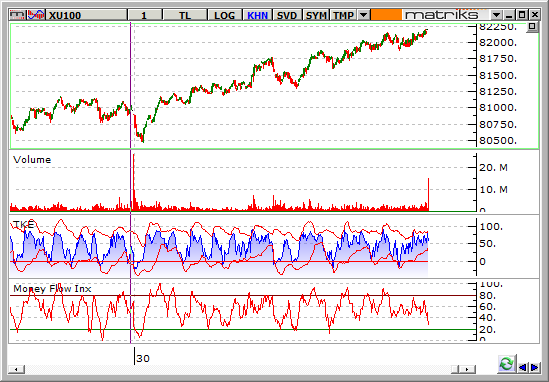Click the horizontal scrollbar thumb
Screen dimensions: 549x382
tap(455, 369)
